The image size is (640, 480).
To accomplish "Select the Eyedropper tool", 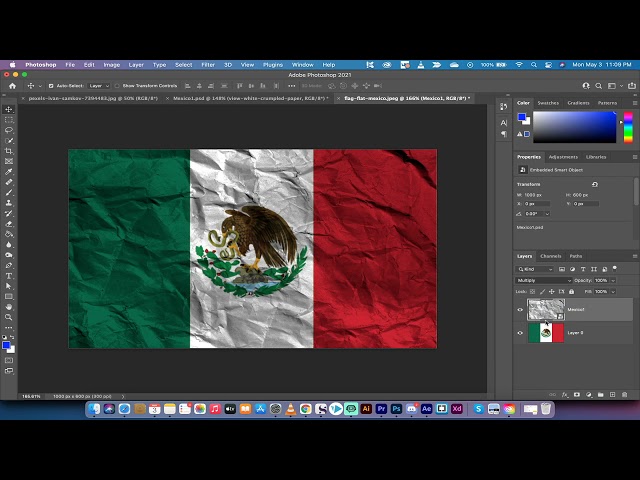I will coord(9,172).
